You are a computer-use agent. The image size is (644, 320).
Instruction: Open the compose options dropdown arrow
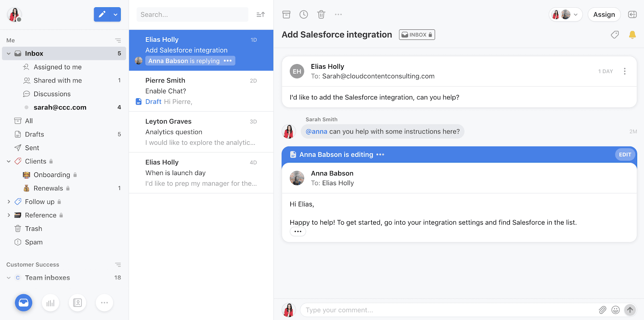pyautogui.click(x=116, y=14)
